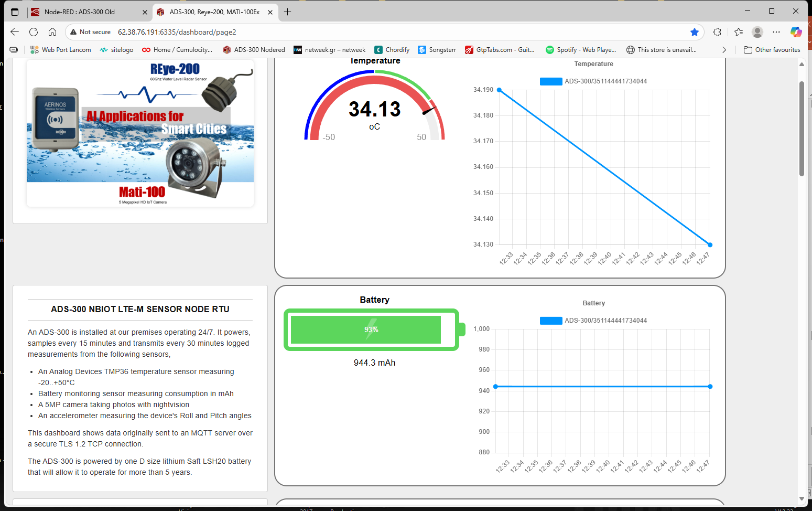The image size is (812, 511).
Task: Open the browser home page
Action: click(52, 32)
